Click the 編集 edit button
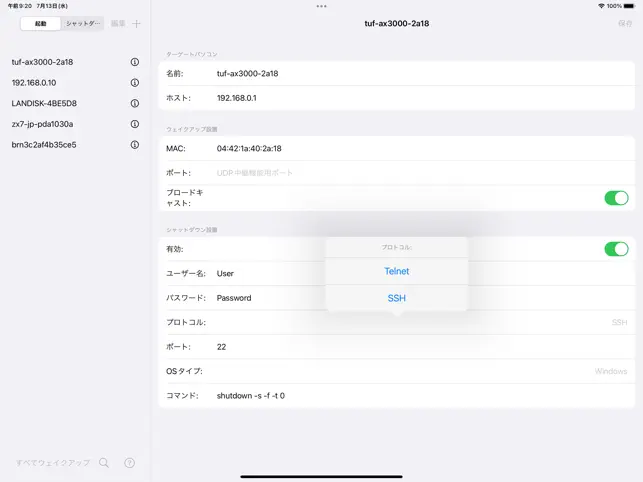The width and height of the screenshot is (643, 482). click(118, 24)
